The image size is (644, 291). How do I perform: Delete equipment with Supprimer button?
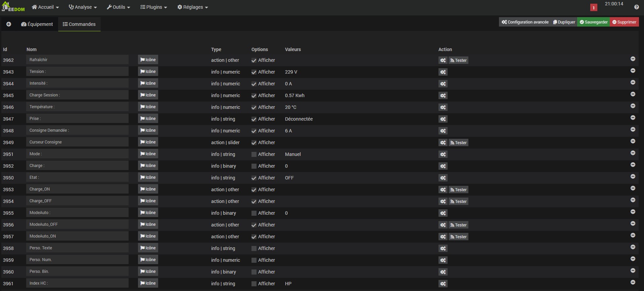click(624, 22)
